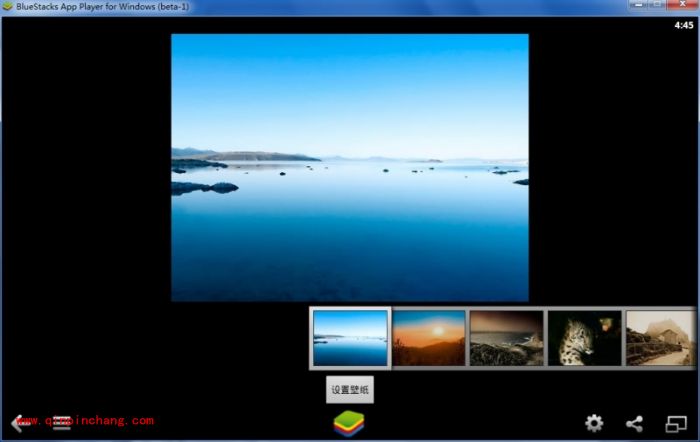Click the empty black area left of preview
Image resolution: width=700 pixels, height=442 pixels.
point(85,200)
